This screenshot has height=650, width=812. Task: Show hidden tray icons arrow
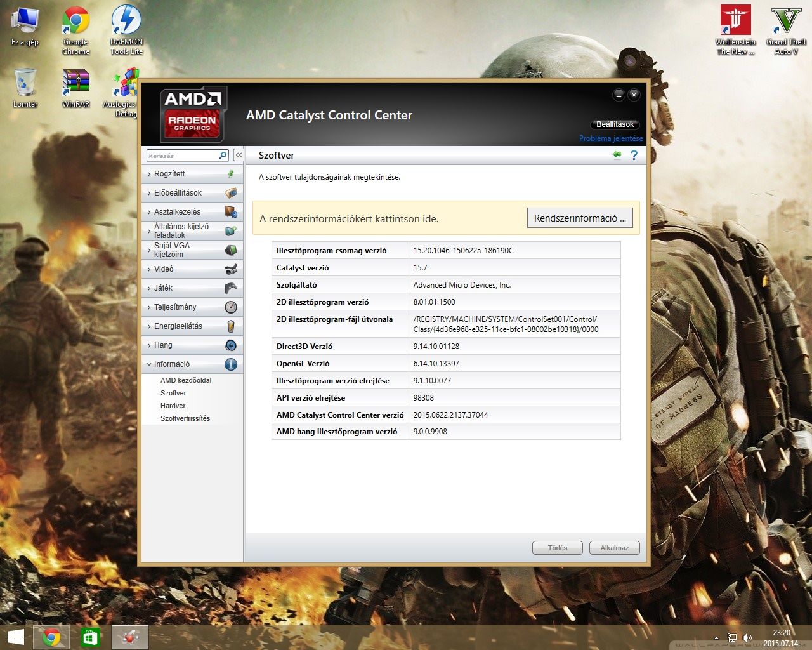(x=716, y=638)
